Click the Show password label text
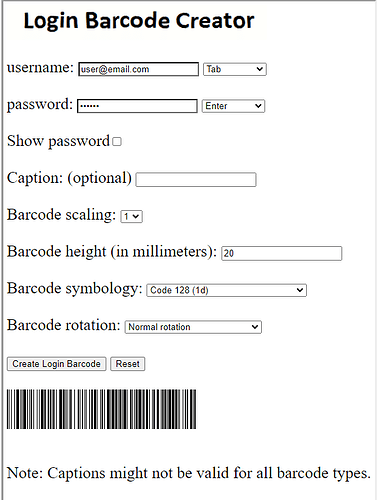Image resolution: width=379 pixels, height=500 pixels. click(58, 141)
